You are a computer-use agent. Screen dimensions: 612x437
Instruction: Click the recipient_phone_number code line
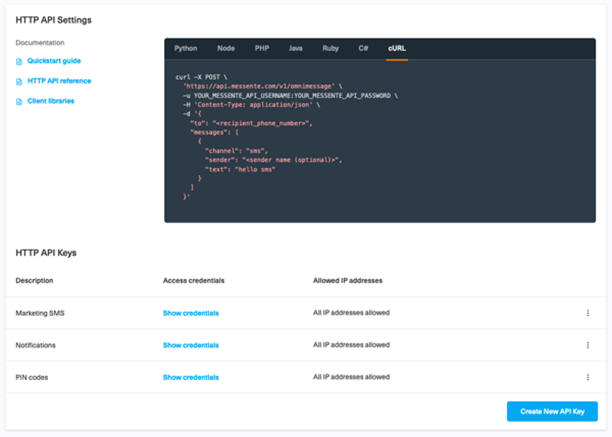coord(251,123)
